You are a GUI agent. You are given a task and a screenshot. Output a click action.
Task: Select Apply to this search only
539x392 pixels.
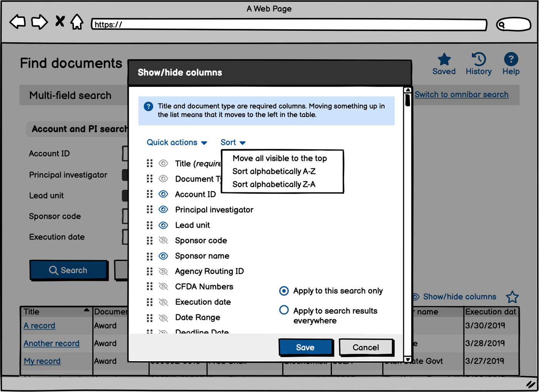coord(284,291)
